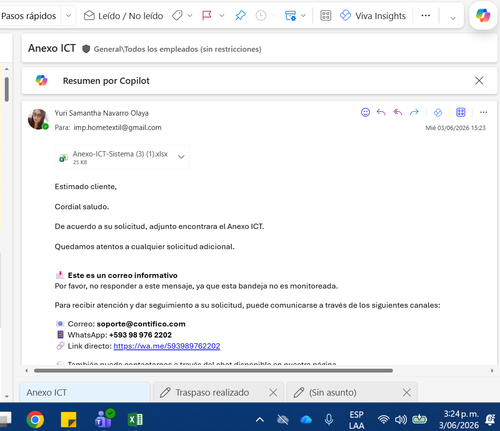Open Microsoft Teams from taskbar
The height and width of the screenshot is (431, 500).
click(x=104, y=419)
